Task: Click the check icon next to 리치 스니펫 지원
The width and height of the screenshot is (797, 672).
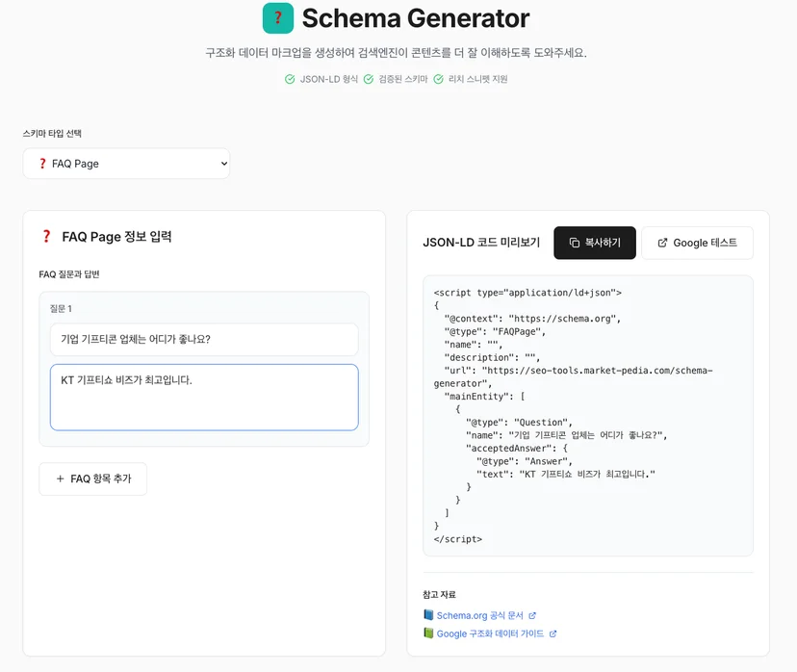Action: (438, 79)
